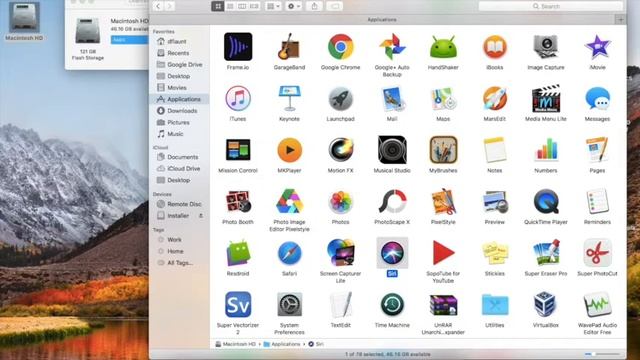Switch Finder to icon view
The width and height of the screenshot is (640, 360).
tap(218, 6)
